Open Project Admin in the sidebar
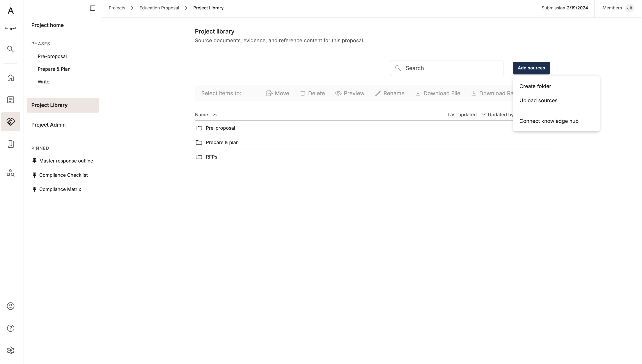 48,125
